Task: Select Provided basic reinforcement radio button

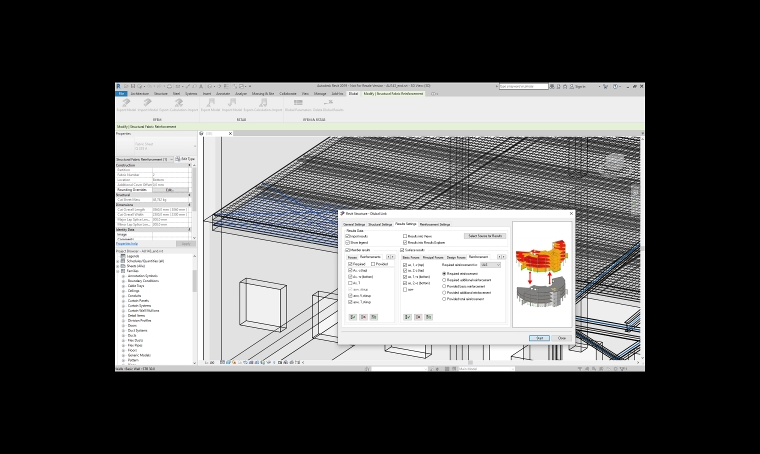Action: 444,286
